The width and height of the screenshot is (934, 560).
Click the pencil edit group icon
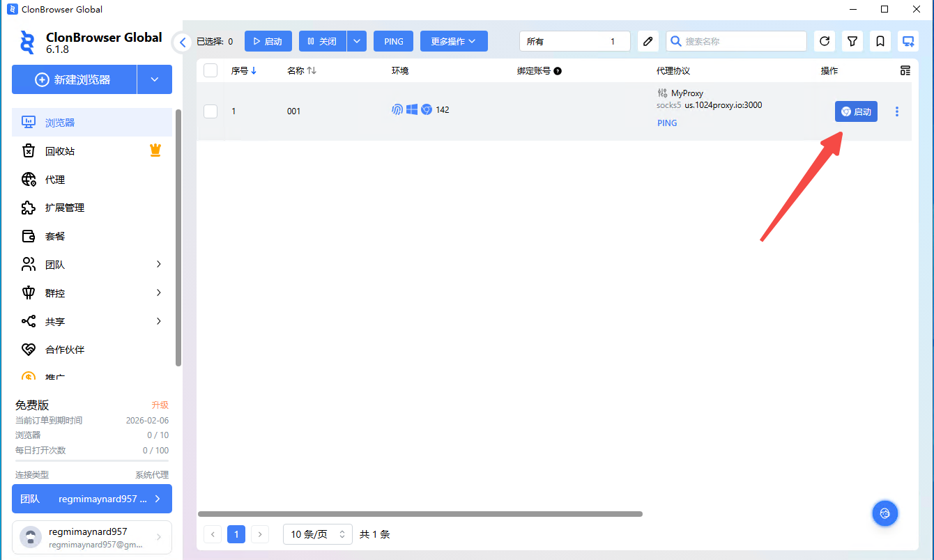(x=648, y=41)
